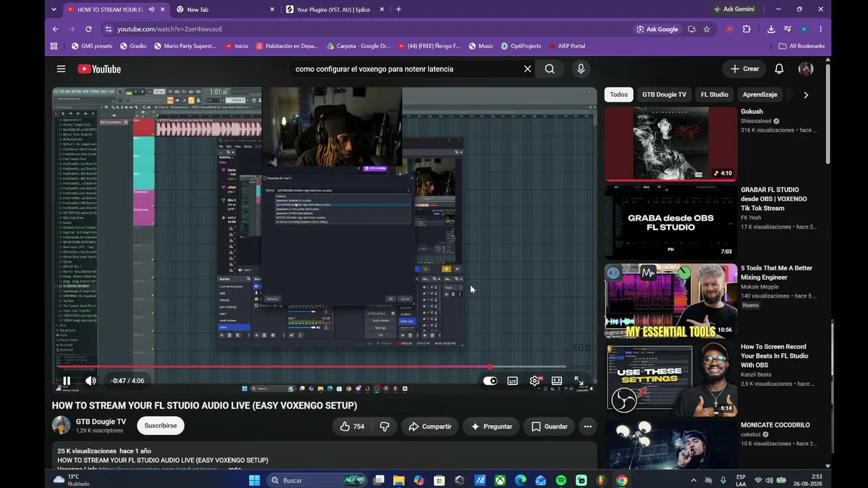The height and width of the screenshot is (488, 868).
Task: Open the Chrome three-dot menu
Action: click(x=821, y=29)
